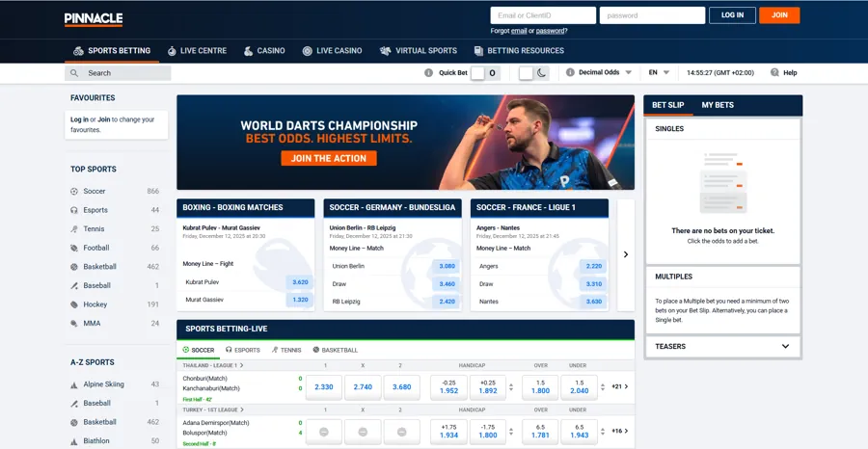868x449 pixels.
Task: Click JOIN THE ACTION banner button
Action: 329,158
